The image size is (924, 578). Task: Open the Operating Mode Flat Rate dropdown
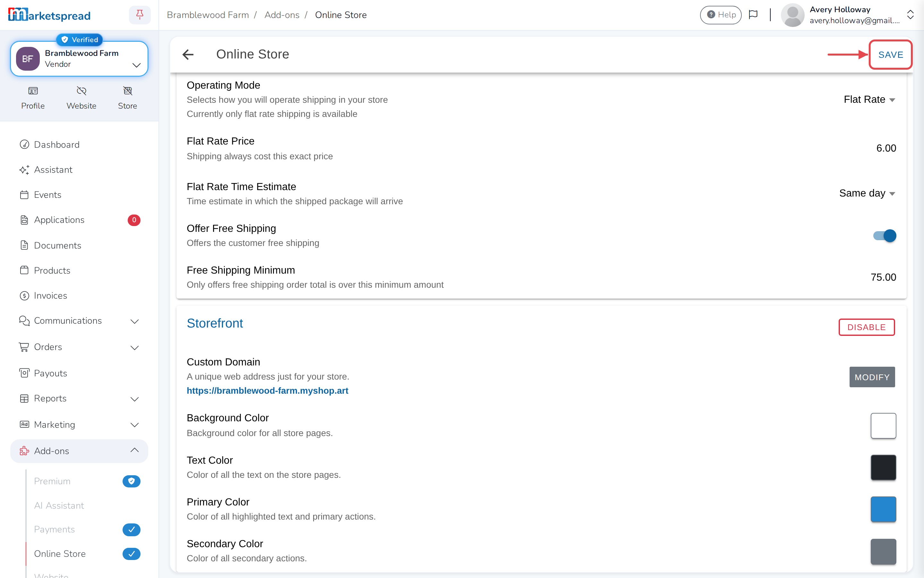click(869, 100)
